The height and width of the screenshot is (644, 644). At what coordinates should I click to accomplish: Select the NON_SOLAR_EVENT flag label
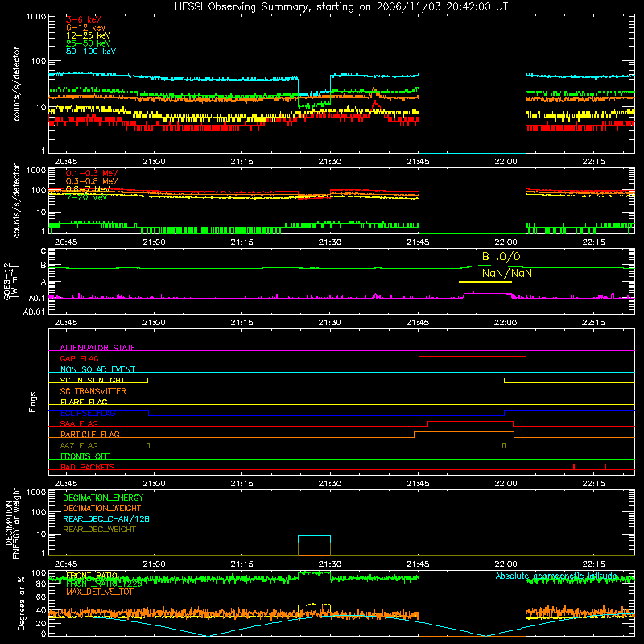(x=97, y=369)
